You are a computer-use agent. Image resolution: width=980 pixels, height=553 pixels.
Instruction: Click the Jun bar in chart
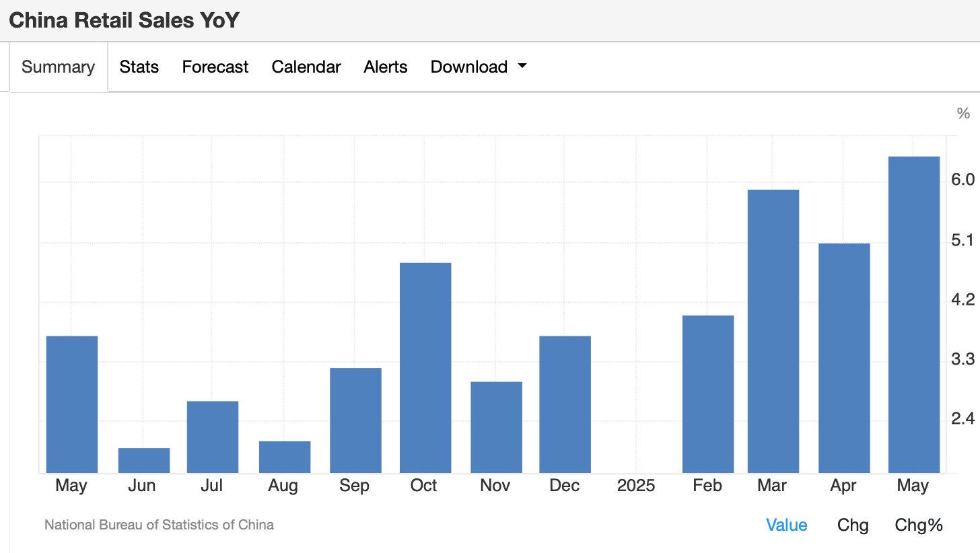144,460
